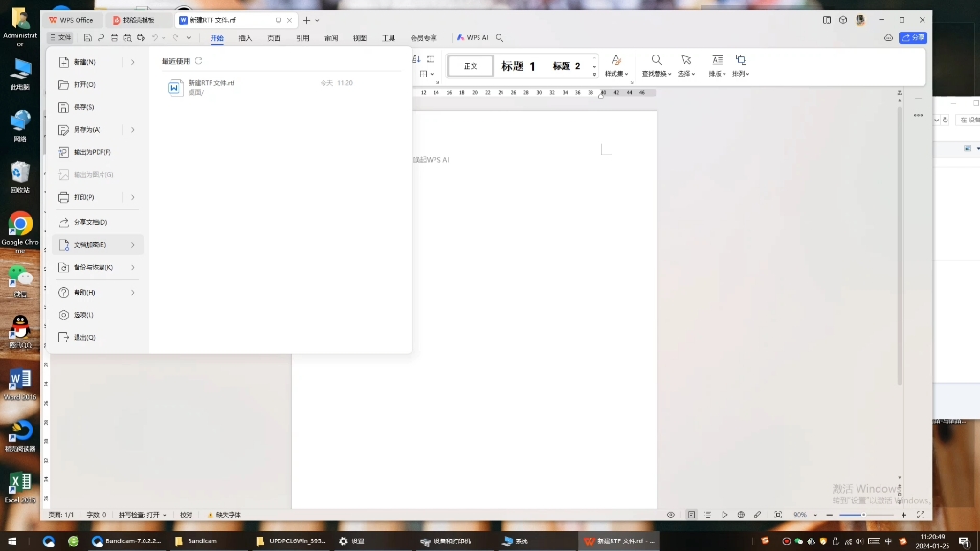
Task: Open 查找替换 find and replace
Action: pyautogui.click(x=657, y=66)
